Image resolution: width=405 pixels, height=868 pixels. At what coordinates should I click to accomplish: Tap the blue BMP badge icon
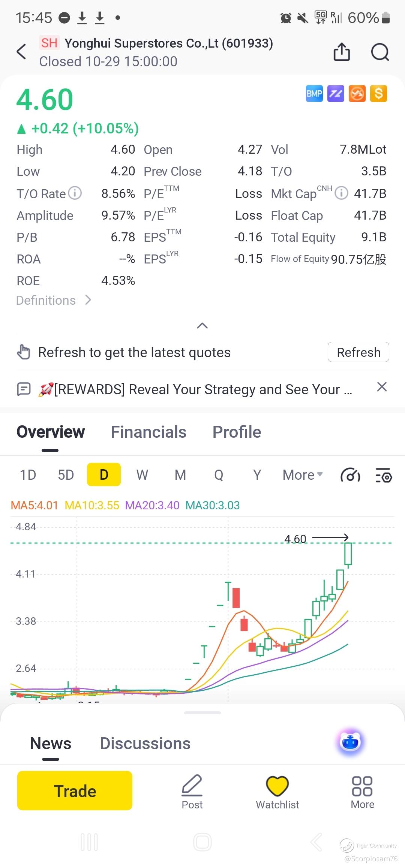tap(314, 94)
